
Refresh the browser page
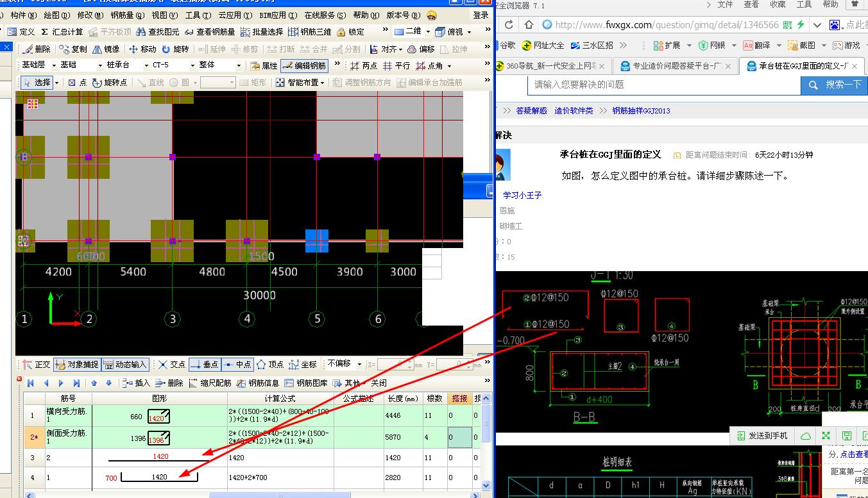pos(509,25)
